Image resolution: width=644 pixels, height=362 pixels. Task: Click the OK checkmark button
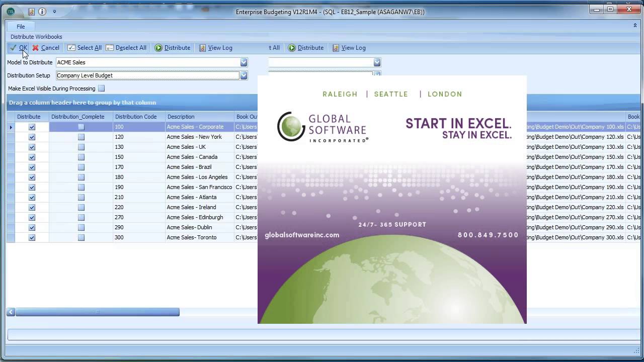tap(18, 48)
